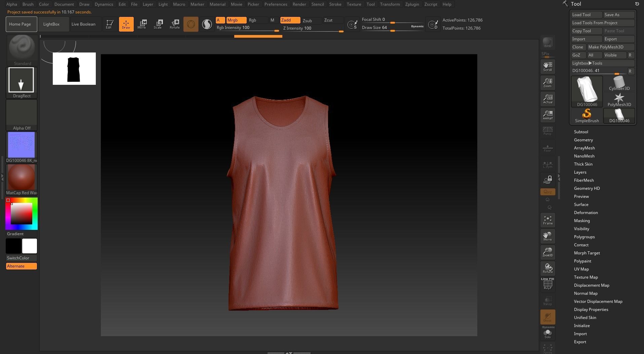Screen dimensions: 644x354
Task: Open the MatCap Red Wax material selector
Action: pyautogui.click(x=22, y=180)
